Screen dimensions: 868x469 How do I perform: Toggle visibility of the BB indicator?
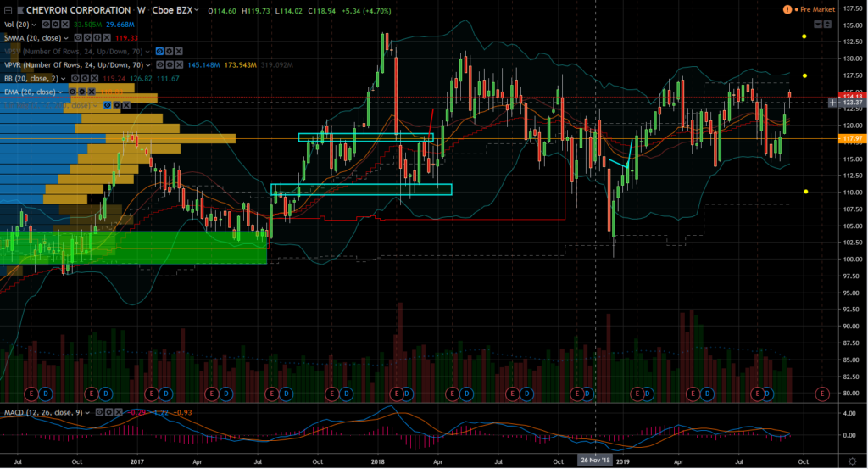(75, 78)
